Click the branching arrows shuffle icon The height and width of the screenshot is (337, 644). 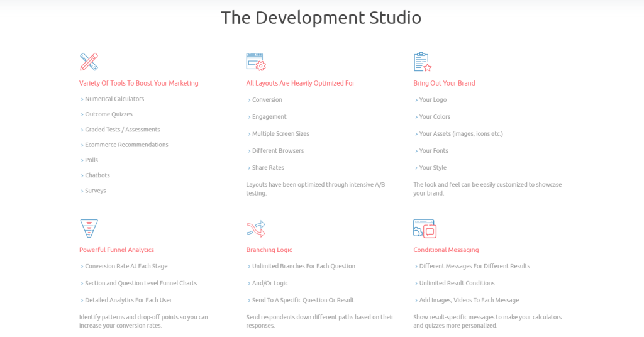pos(256,228)
